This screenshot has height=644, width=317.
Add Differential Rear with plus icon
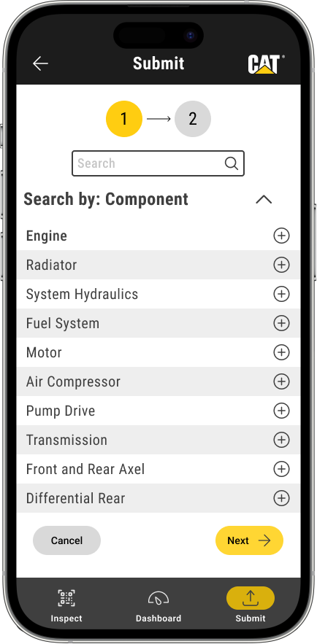[282, 498]
